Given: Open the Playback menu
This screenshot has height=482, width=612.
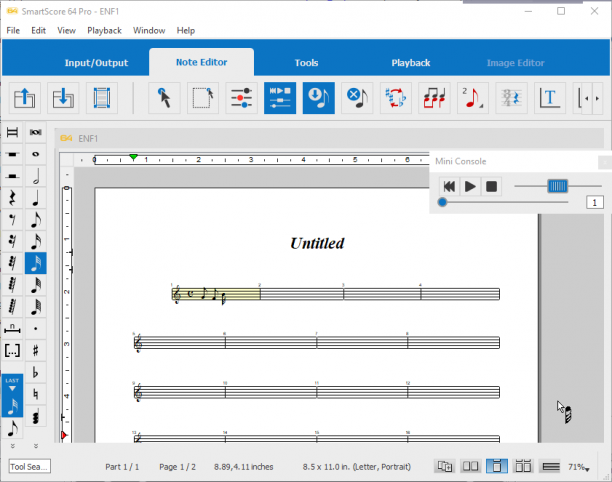Looking at the screenshot, I should pos(104,30).
